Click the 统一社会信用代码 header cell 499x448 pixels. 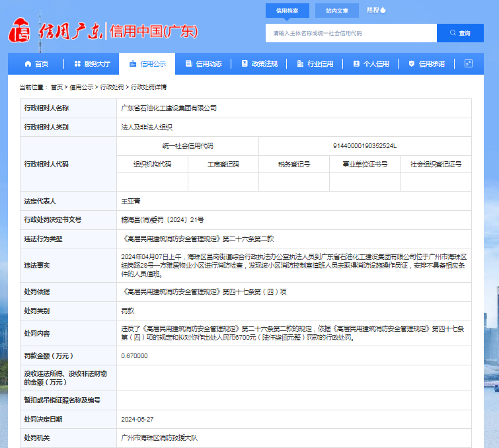188,146
